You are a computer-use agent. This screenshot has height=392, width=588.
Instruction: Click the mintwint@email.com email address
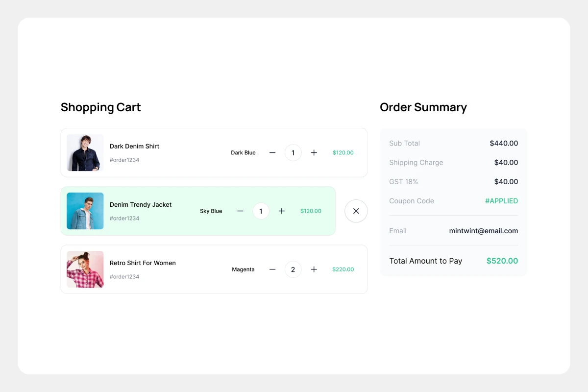coord(483,231)
